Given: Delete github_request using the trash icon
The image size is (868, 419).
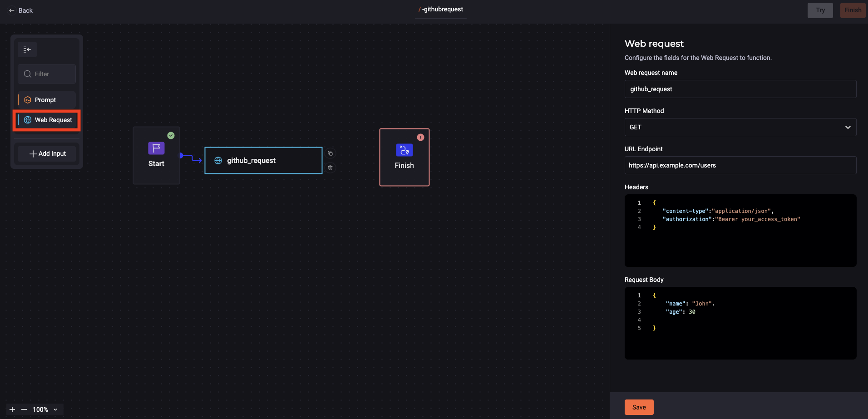Looking at the screenshot, I should (x=330, y=168).
